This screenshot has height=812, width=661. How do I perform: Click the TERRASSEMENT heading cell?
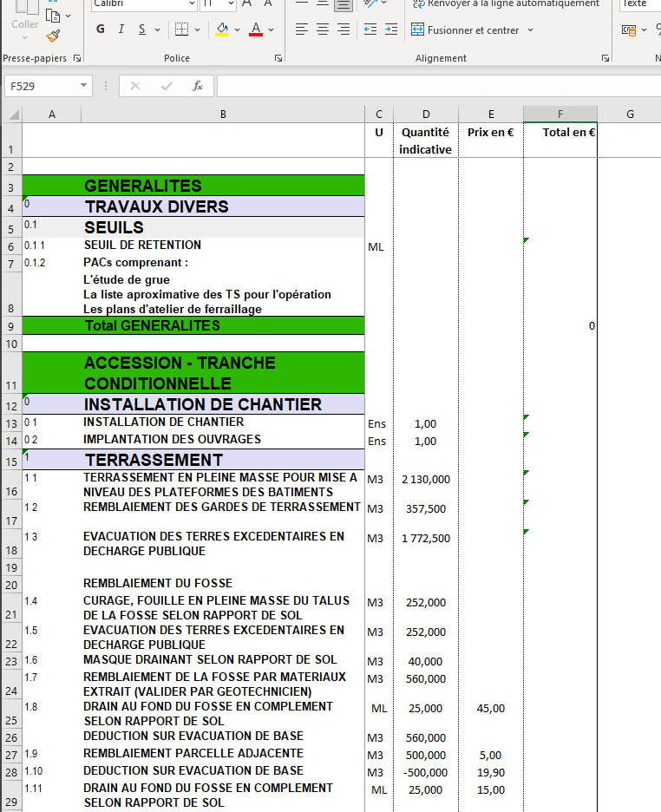223,460
